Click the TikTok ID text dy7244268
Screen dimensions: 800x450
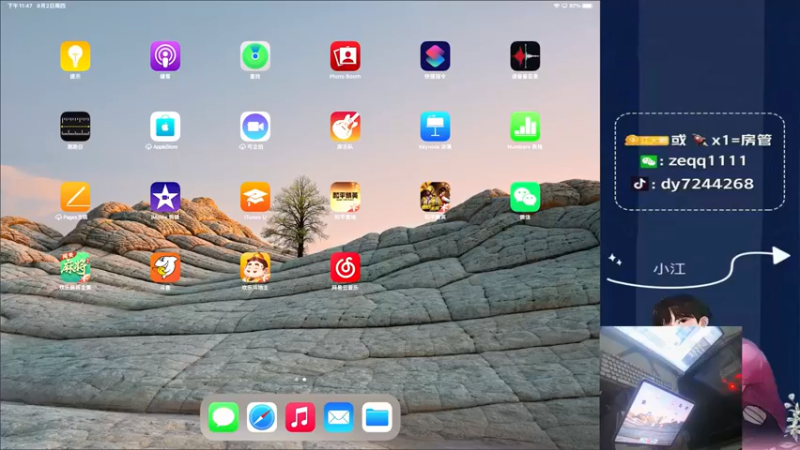(707, 184)
